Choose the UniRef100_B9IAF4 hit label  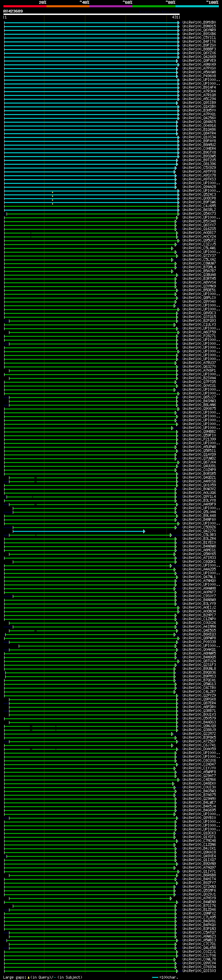(x=199, y=88)
